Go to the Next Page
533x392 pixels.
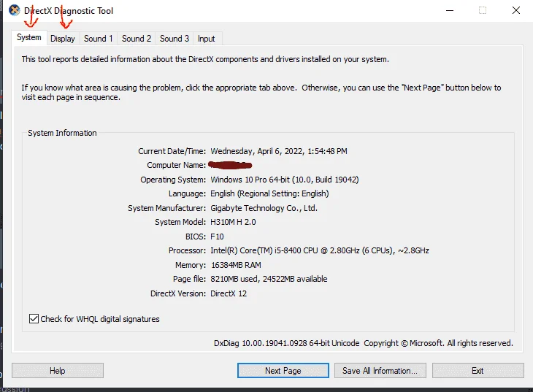pyautogui.click(x=283, y=371)
